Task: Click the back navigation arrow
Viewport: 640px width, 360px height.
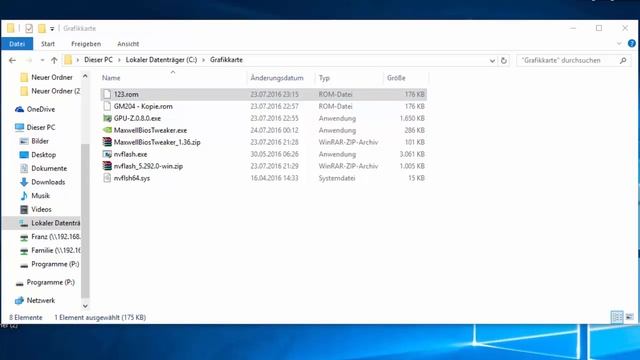Action: tap(12, 60)
